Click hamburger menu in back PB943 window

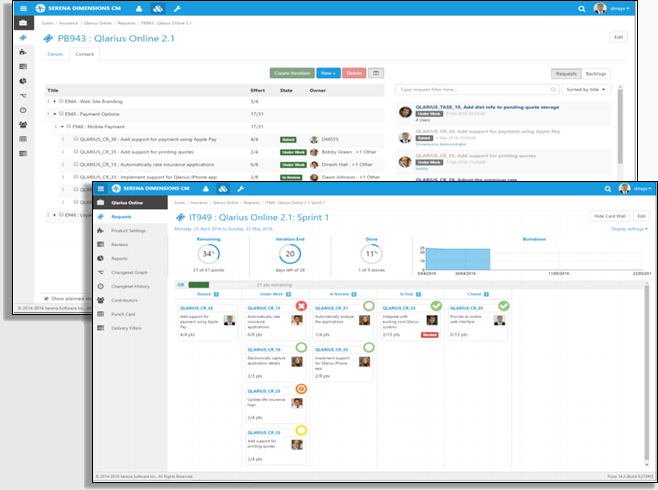click(x=23, y=8)
